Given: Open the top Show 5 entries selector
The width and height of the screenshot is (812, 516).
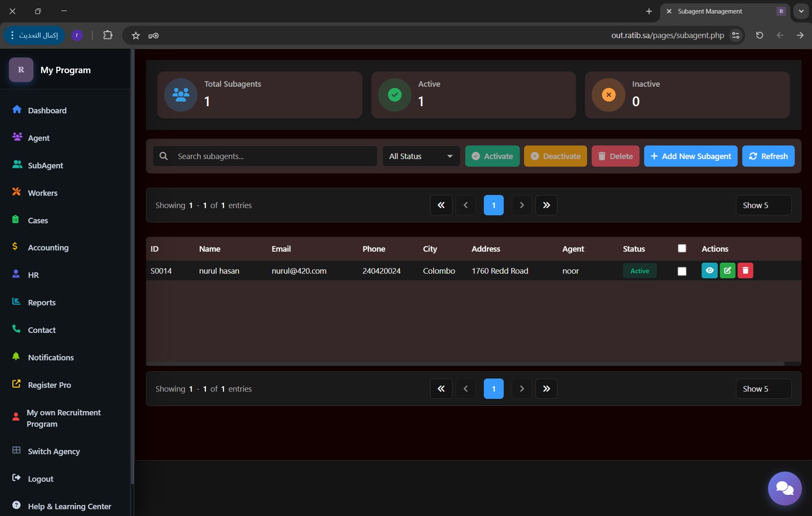Looking at the screenshot, I should pyautogui.click(x=763, y=205).
